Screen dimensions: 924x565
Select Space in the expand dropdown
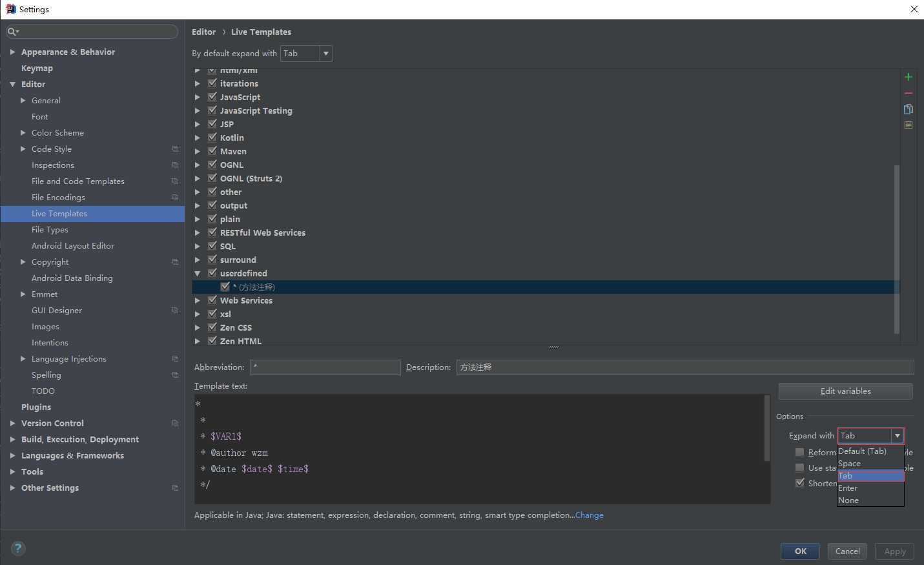[870, 464]
